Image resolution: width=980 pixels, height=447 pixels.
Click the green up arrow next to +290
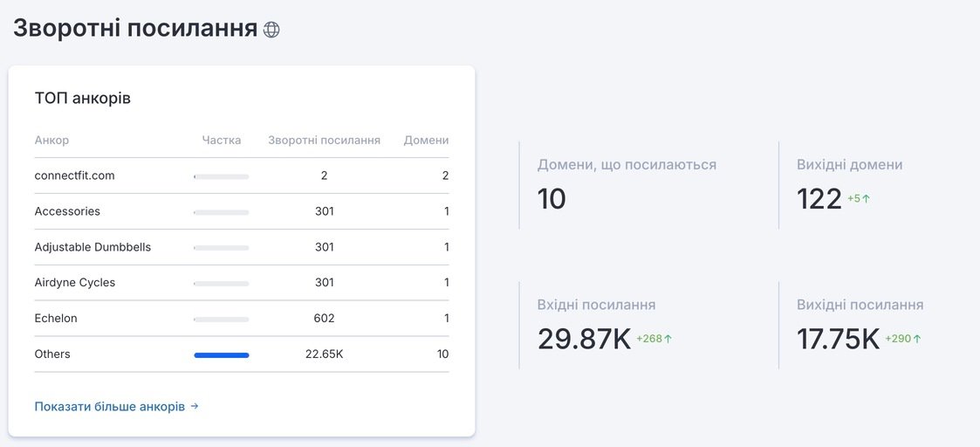[917, 339]
